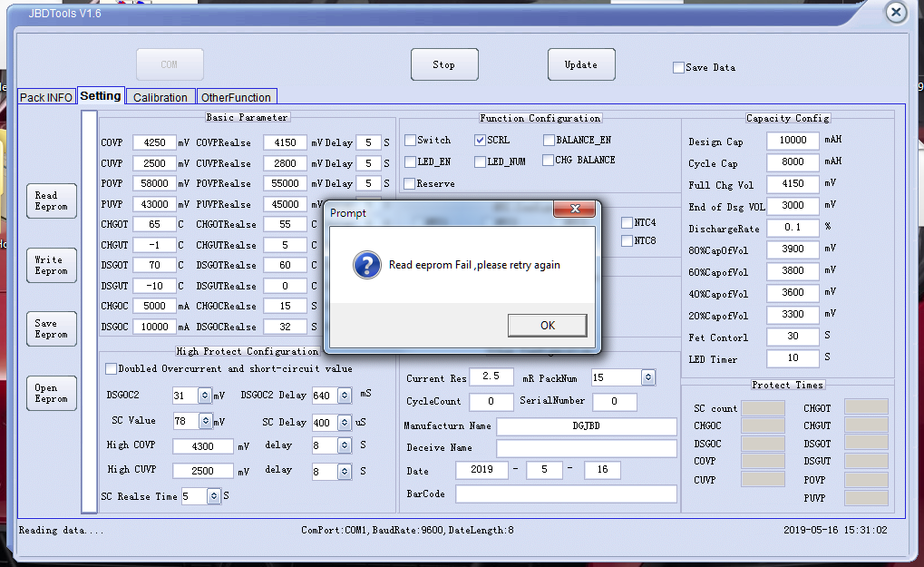Open the DSGOC2 Delay dropdown

pos(344,396)
